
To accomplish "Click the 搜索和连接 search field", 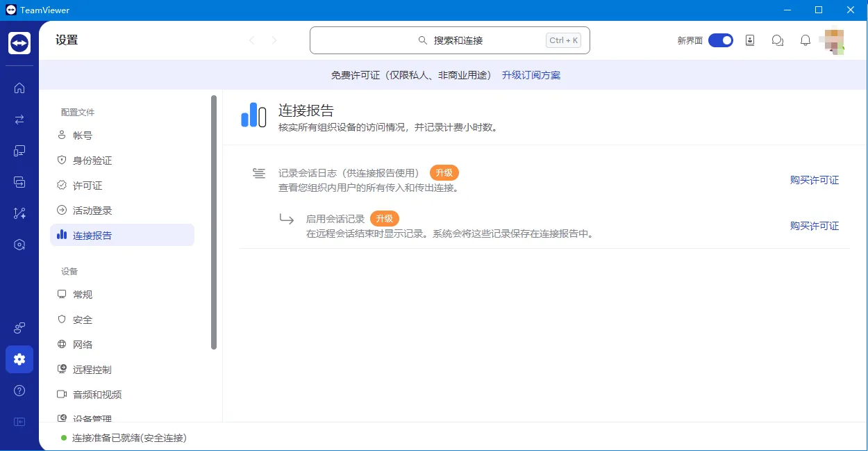I will pyautogui.click(x=450, y=40).
